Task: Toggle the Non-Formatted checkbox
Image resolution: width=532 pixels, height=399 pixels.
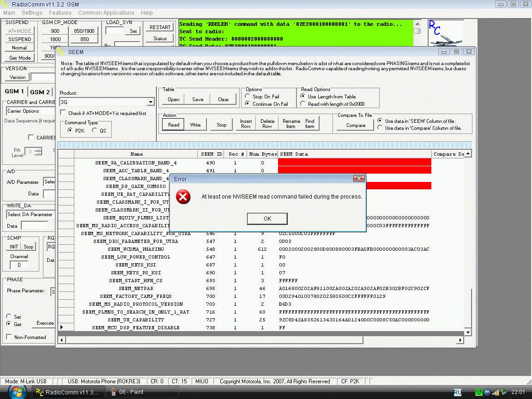Action: point(9,337)
